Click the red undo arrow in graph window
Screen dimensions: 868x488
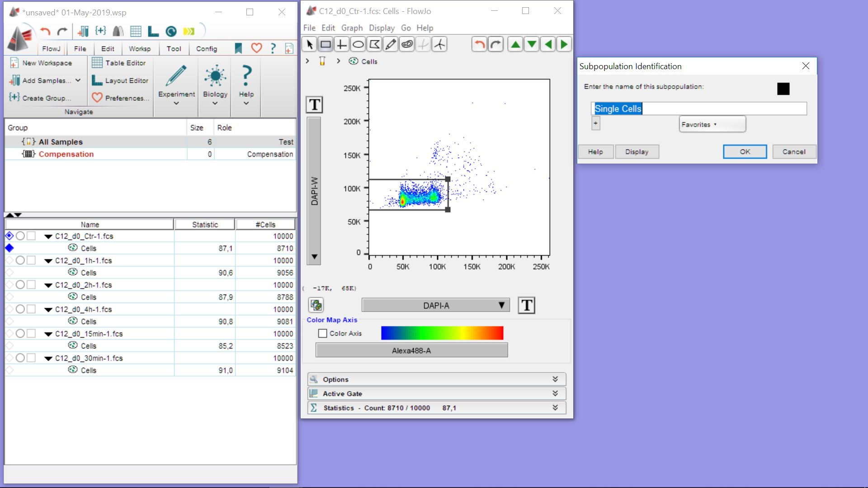(479, 44)
